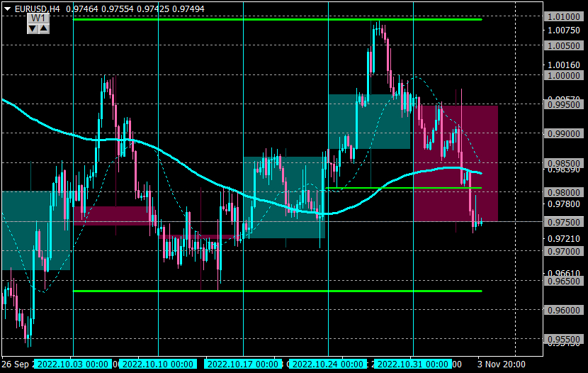Click the down arrow below the W1 button
Image resolution: width=588 pixels, height=373 pixels.
[33, 28]
